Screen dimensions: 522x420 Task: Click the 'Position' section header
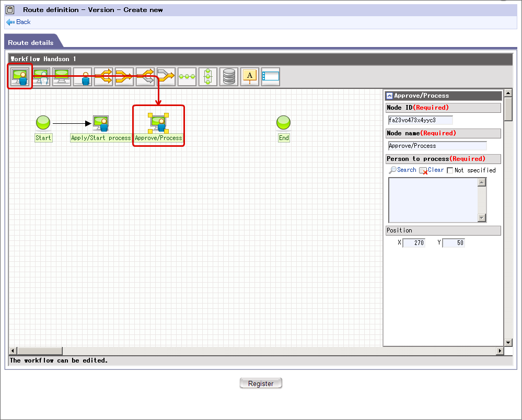click(443, 230)
